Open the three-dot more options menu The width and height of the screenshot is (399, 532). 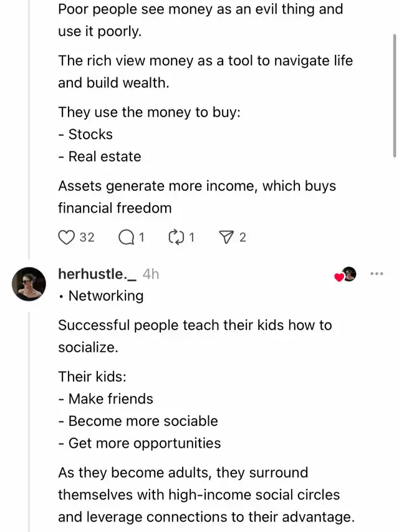[x=376, y=273]
